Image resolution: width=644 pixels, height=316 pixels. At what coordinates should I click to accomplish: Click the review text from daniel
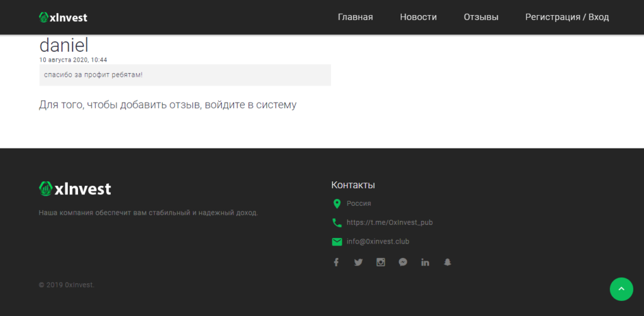point(93,75)
